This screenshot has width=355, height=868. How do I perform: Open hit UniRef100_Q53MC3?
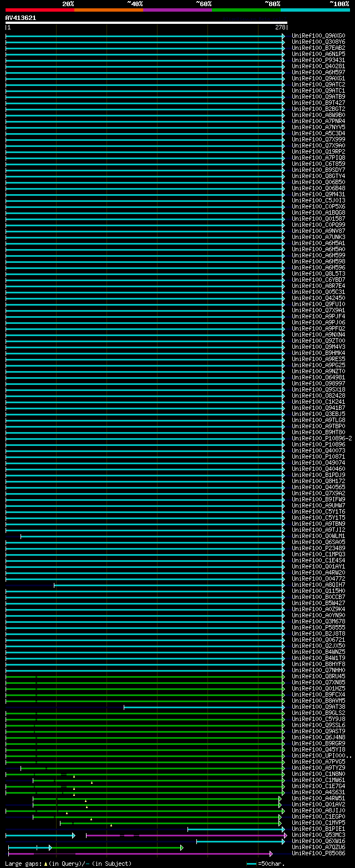click(x=318, y=835)
